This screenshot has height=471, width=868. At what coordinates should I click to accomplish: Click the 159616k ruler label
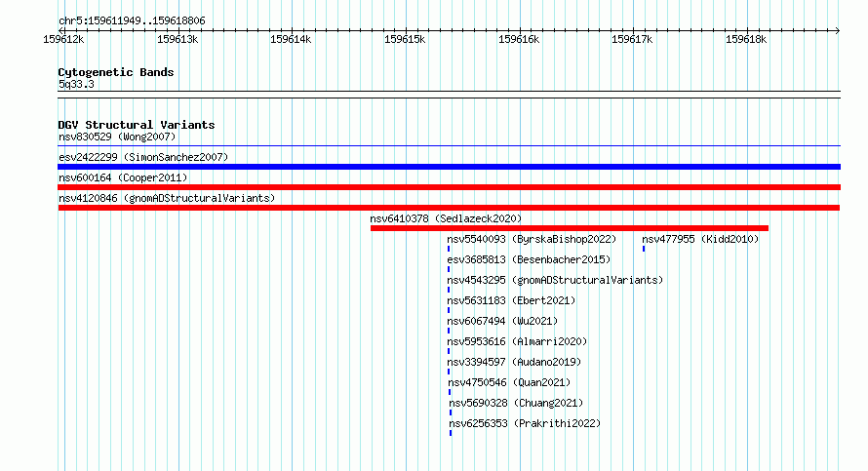point(519,39)
